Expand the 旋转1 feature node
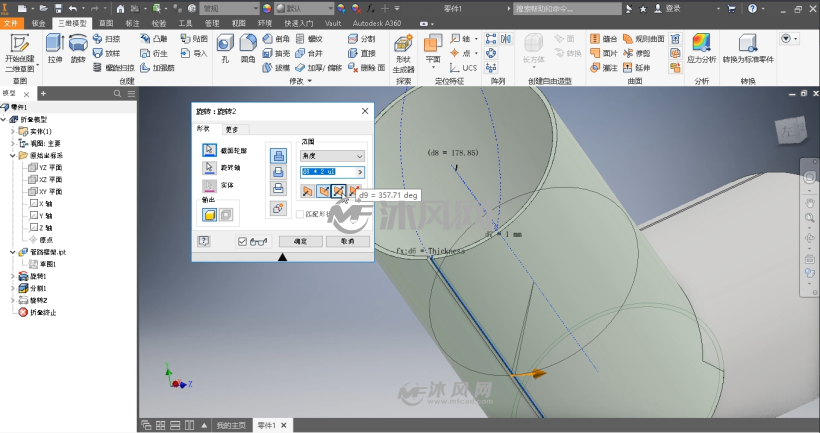Image resolution: width=820 pixels, height=433 pixels. click(x=13, y=276)
